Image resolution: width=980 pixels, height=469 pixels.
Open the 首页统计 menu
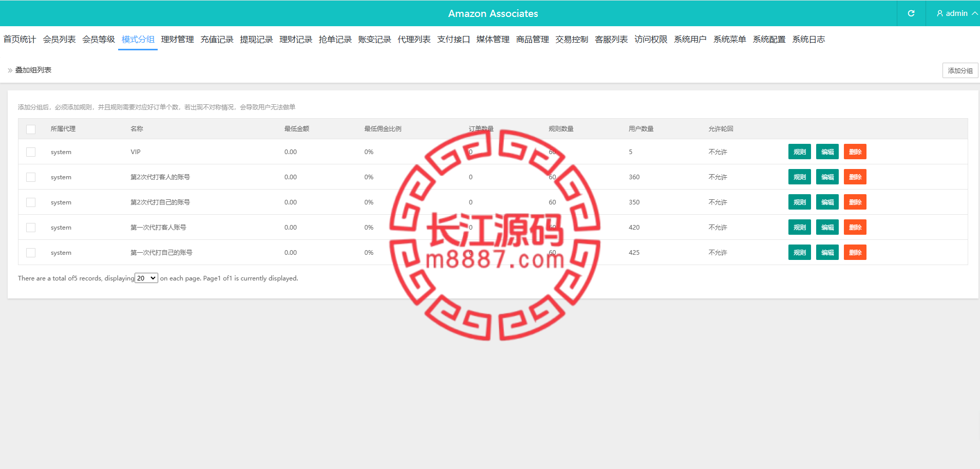click(20, 39)
